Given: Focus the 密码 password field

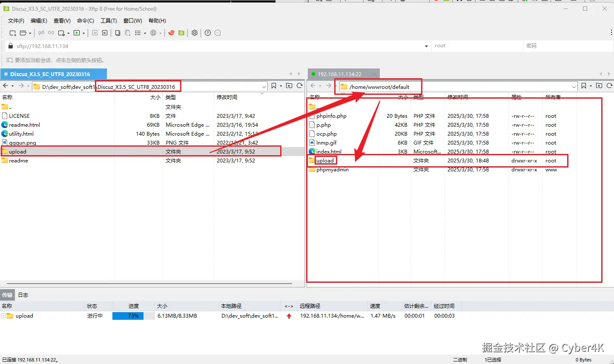Looking at the screenshot, I should click(568, 46).
